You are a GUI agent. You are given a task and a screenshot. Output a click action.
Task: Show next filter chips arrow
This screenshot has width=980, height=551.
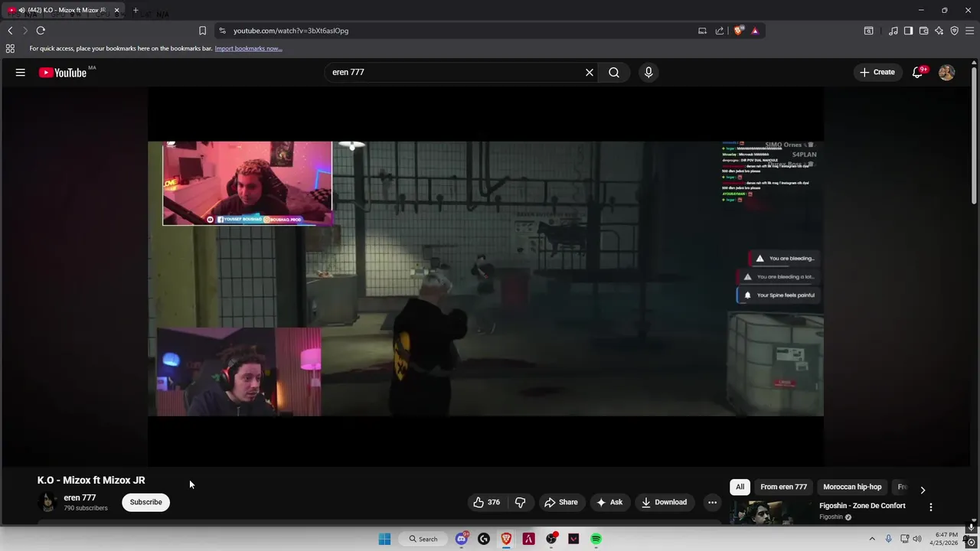[923, 490]
